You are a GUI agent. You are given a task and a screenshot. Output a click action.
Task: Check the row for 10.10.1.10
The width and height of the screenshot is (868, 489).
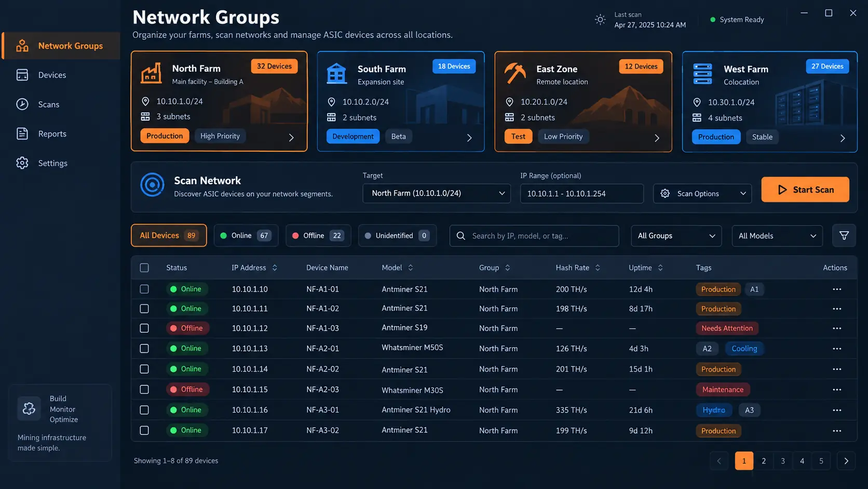tap(144, 289)
